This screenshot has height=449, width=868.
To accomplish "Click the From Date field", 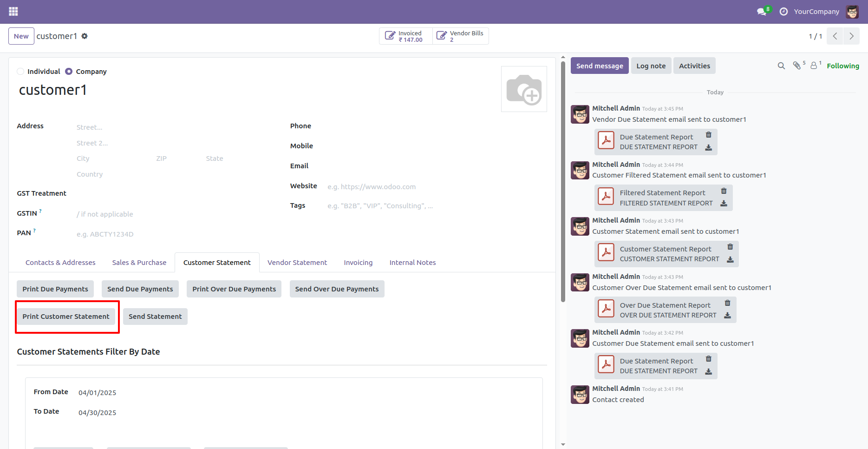I will click(x=97, y=392).
